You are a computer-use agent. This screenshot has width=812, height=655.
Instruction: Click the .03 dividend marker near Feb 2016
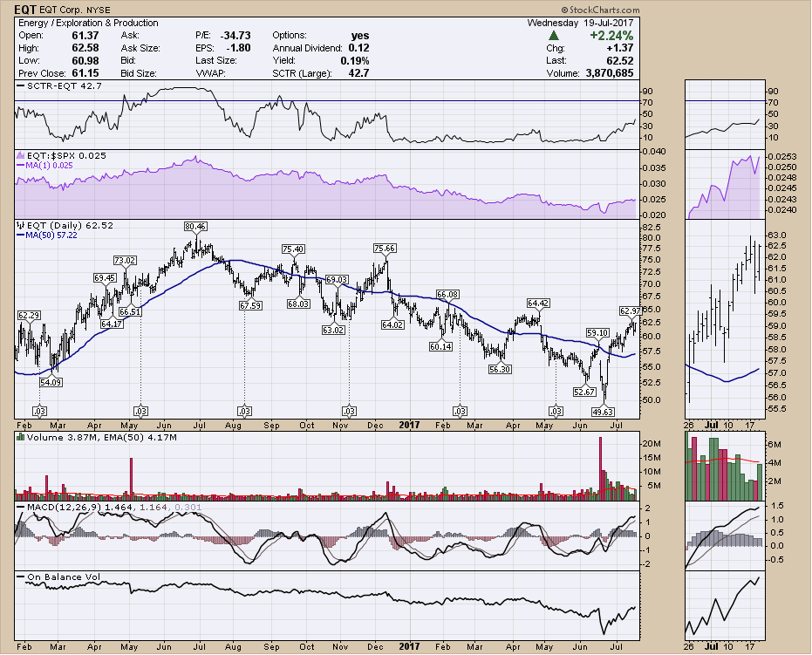(39, 411)
